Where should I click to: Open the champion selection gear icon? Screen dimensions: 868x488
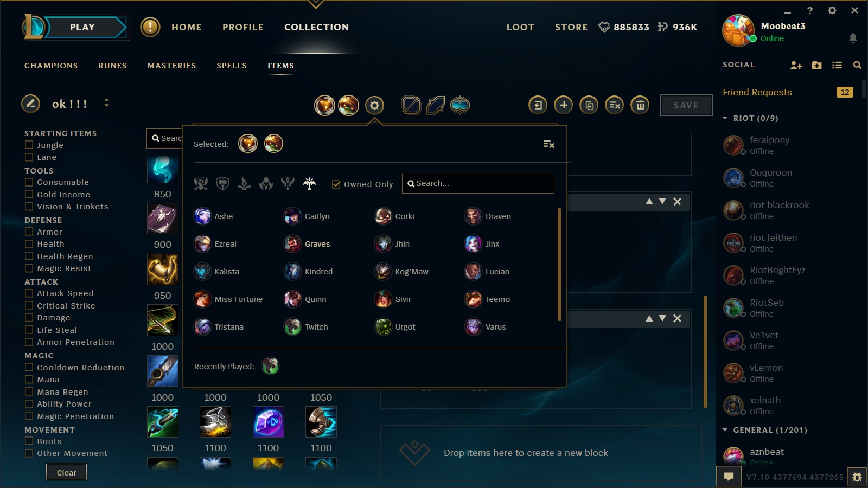[x=374, y=105]
